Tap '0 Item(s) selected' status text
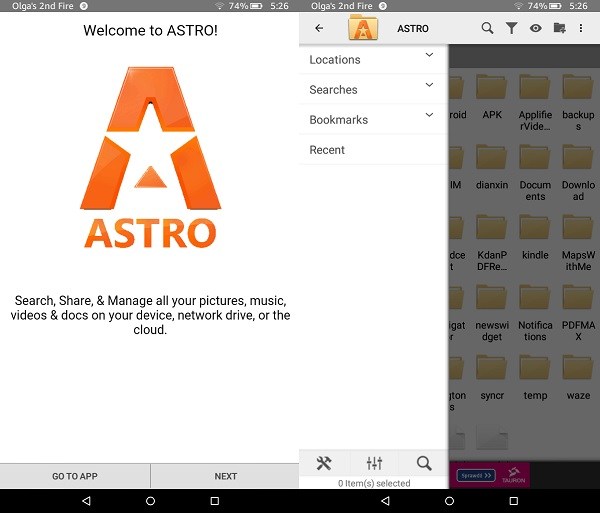This screenshot has width=600, height=513. (374, 483)
